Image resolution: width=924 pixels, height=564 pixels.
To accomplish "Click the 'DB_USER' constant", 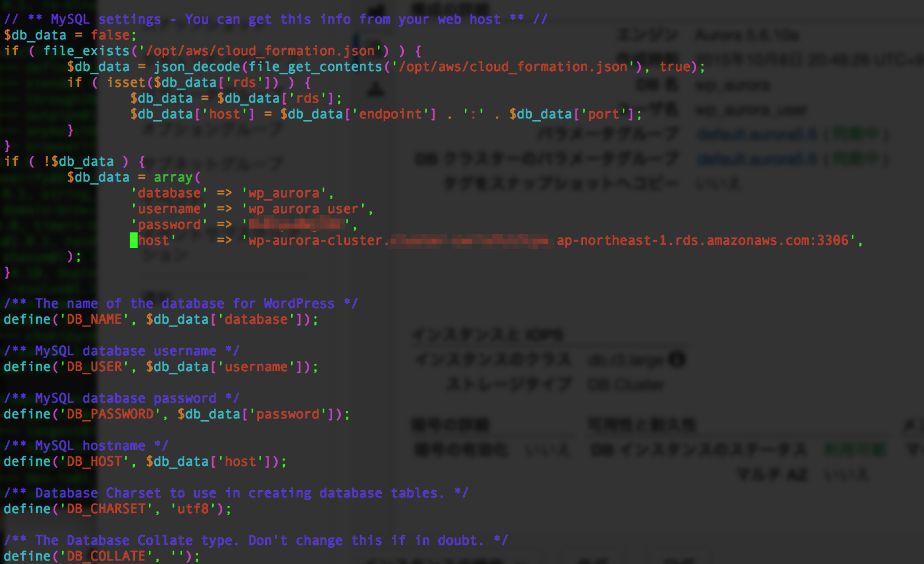I will pos(94,367).
